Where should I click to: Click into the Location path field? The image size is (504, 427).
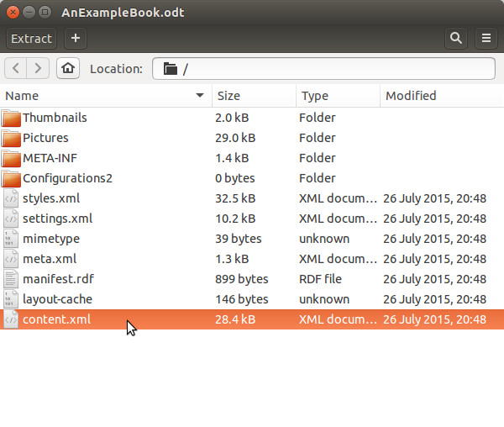323,68
